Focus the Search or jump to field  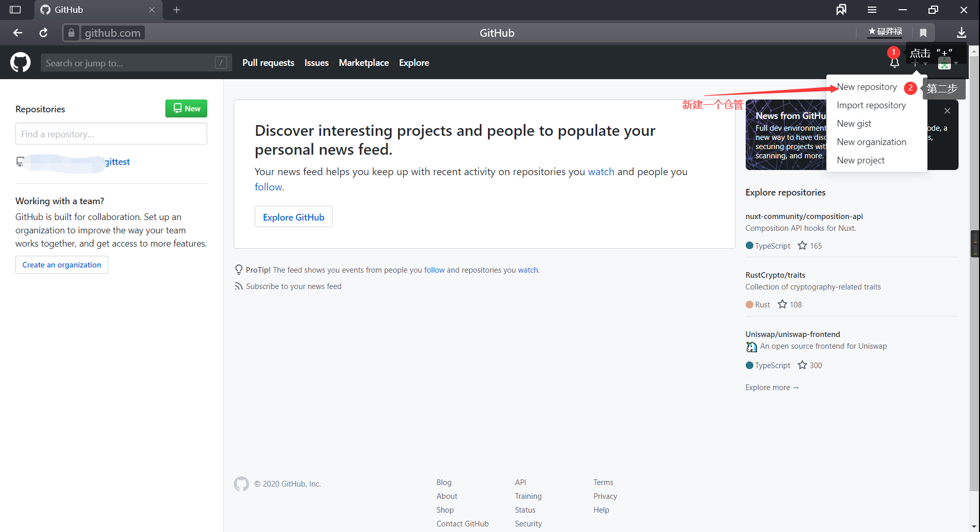pos(136,63)
